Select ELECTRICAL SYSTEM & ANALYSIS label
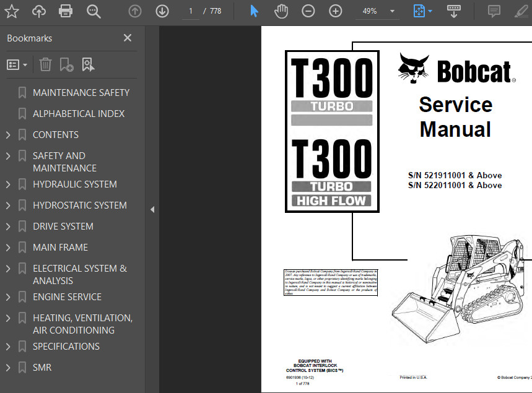The height and width of the screenshot is (393, 532). tap(80, 274)
